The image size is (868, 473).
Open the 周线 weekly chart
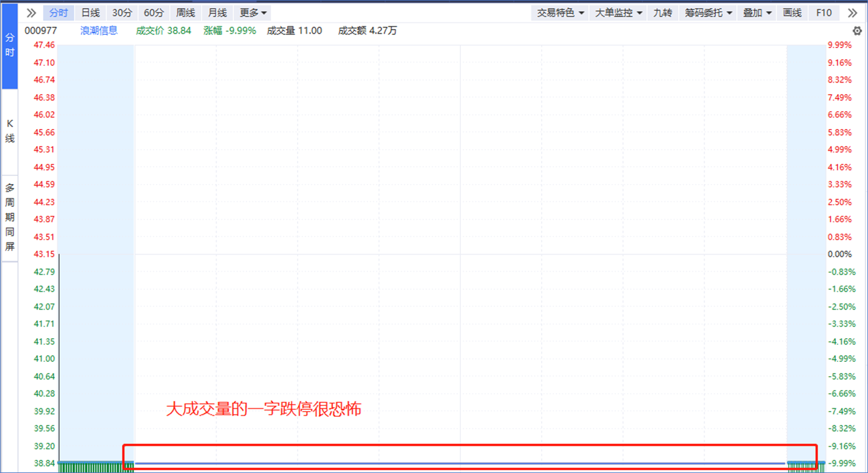[x=185, y=13]
